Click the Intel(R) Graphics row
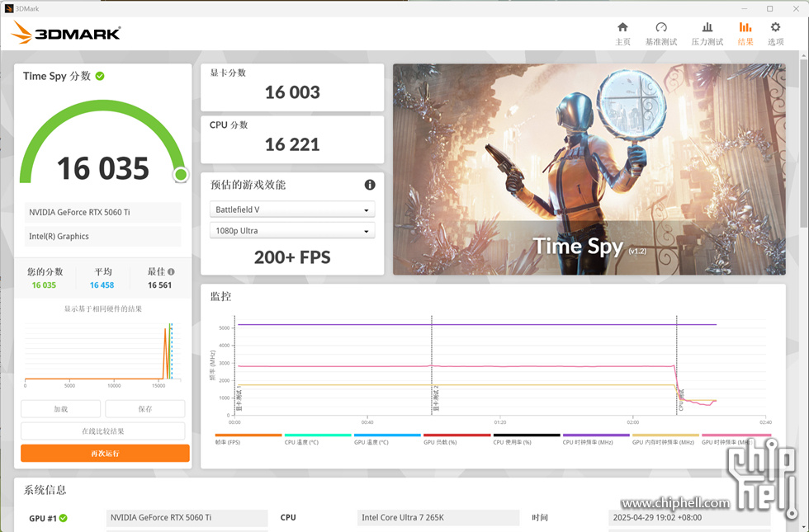Image resolution: width=809 pixels, height=532 pixels. coord(102,236)
